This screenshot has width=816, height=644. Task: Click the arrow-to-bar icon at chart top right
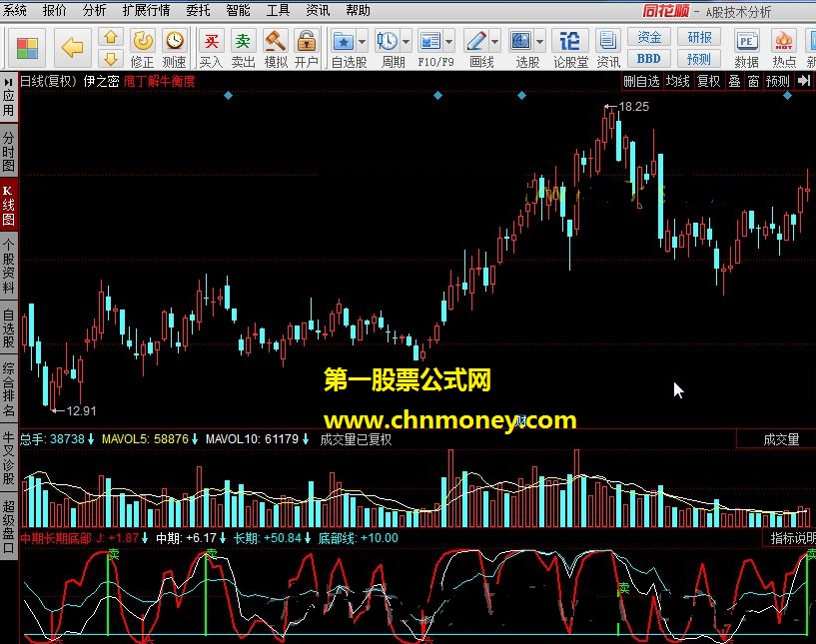tap(804, 81)
